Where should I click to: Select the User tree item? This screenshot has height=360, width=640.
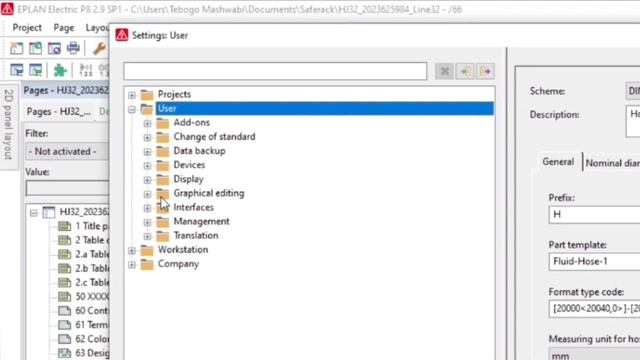pyautogui.click(x=324, y=109)
